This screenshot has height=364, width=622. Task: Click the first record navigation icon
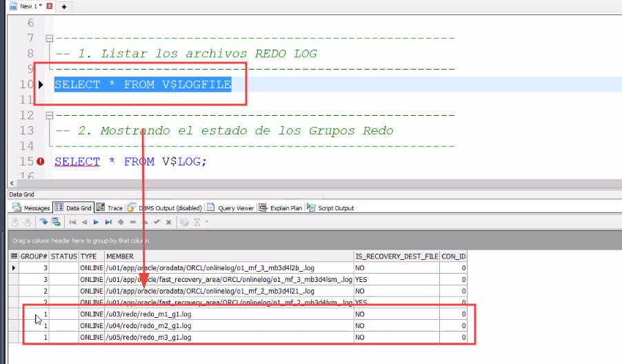coord(73,222)
